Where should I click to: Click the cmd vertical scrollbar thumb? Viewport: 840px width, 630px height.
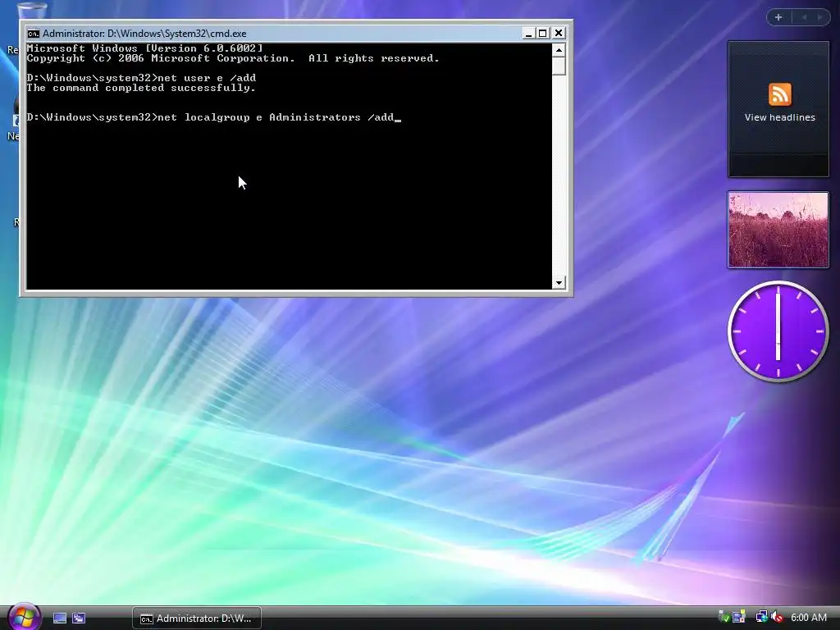559,66
